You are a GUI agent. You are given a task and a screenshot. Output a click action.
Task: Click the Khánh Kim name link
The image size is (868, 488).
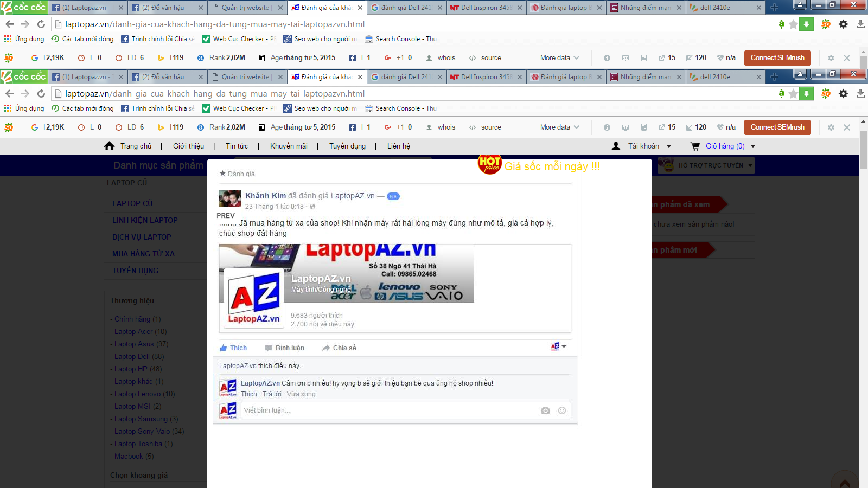pyautogui.click(x=265, y=196)
